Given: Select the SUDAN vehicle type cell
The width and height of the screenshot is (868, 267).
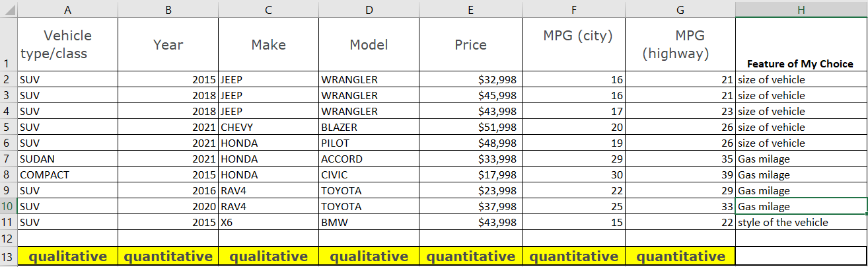Looking at the screenshot, I should [x=68, y=159].
